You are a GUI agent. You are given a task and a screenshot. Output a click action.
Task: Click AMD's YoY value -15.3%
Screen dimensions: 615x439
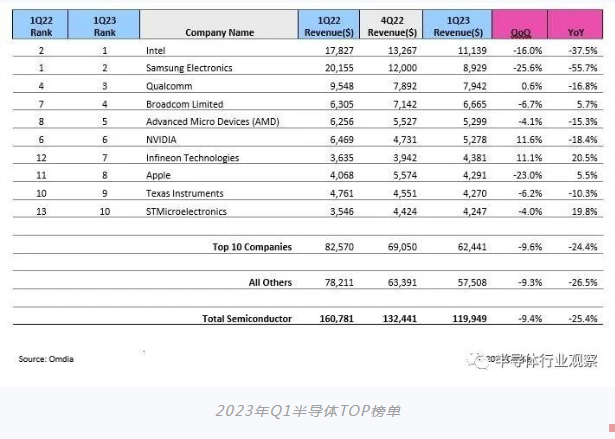coord(583,122)
